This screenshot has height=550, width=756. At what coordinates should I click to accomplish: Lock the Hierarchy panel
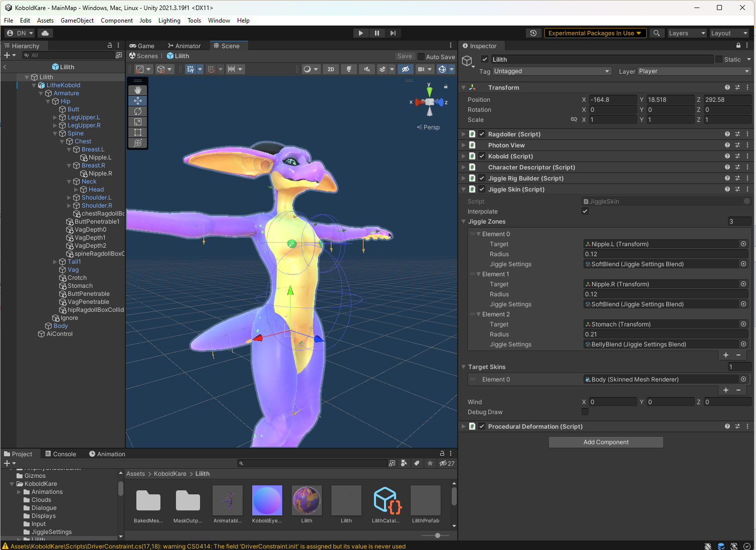pyautogui.click(x=110, y=45)
